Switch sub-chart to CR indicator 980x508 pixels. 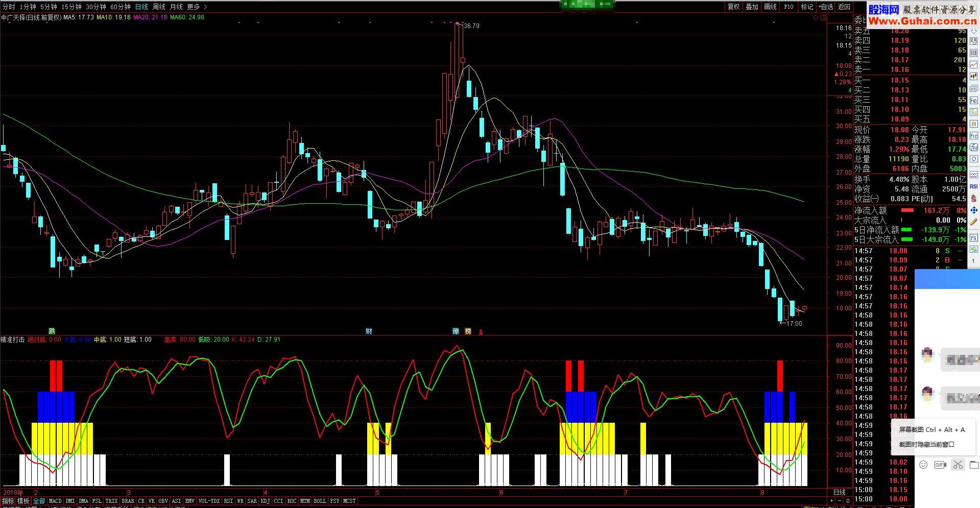(141, 501)
